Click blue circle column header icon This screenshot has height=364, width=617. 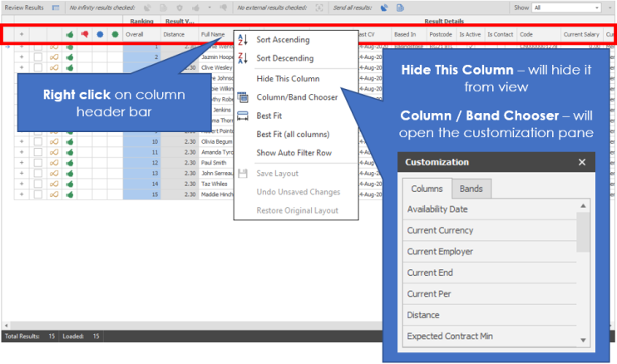[100, 35]
